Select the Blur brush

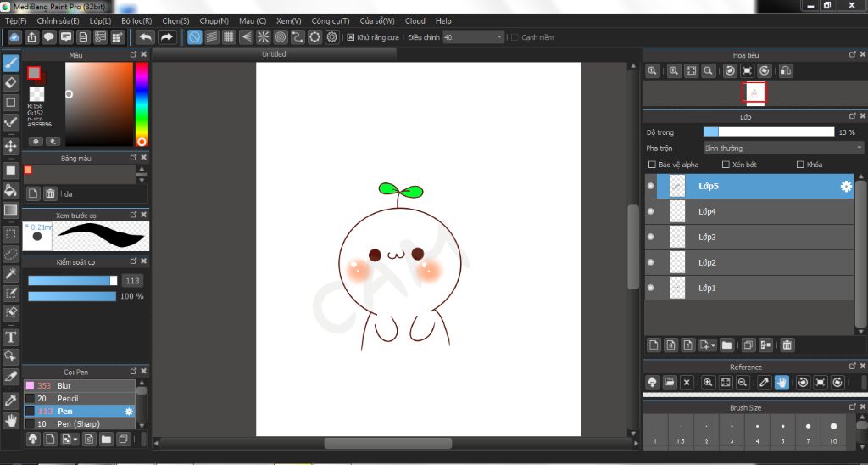(80, 385)
